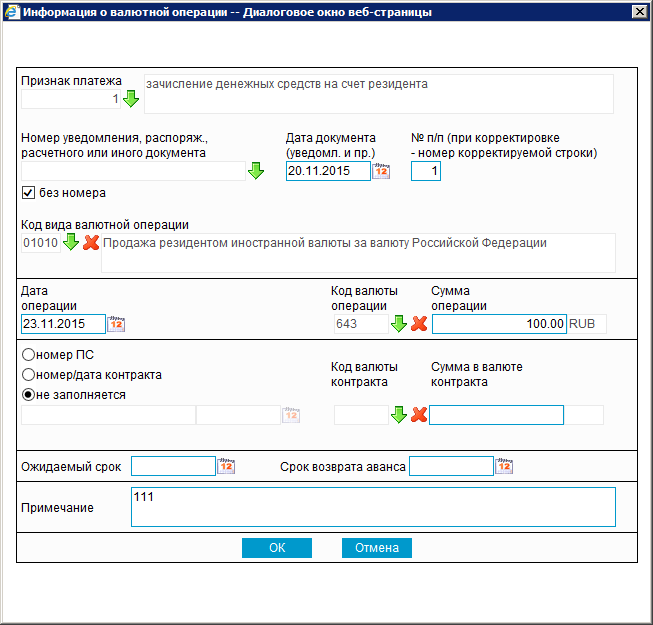
Task: Click disabled calendar icon beside contract date
Action: click(291, 415)
